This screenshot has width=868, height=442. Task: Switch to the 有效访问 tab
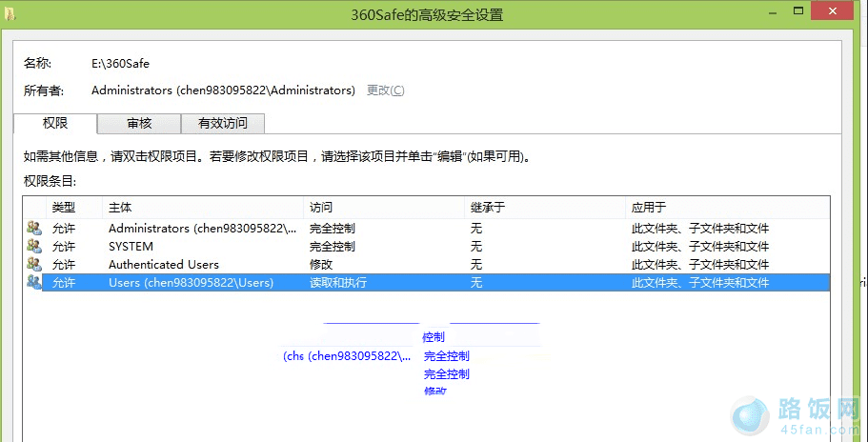pos(223,124)
